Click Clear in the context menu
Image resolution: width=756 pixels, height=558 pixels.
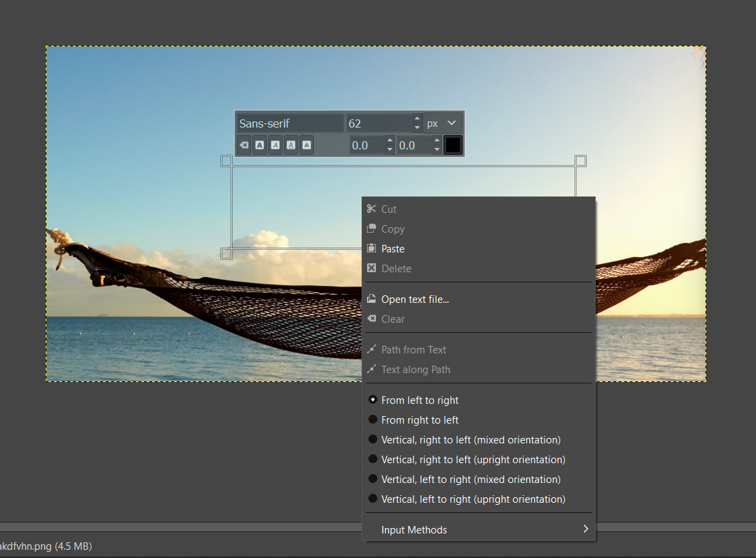[x=393, y=319]
